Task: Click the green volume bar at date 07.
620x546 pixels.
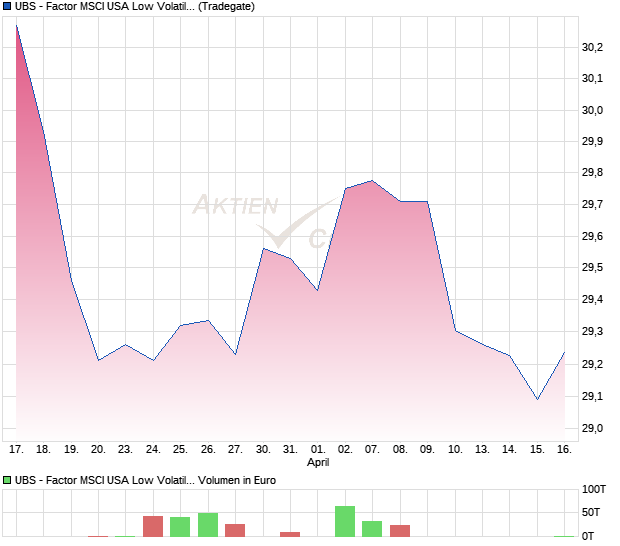Action: pyautogui.click(x=372, y=529)
